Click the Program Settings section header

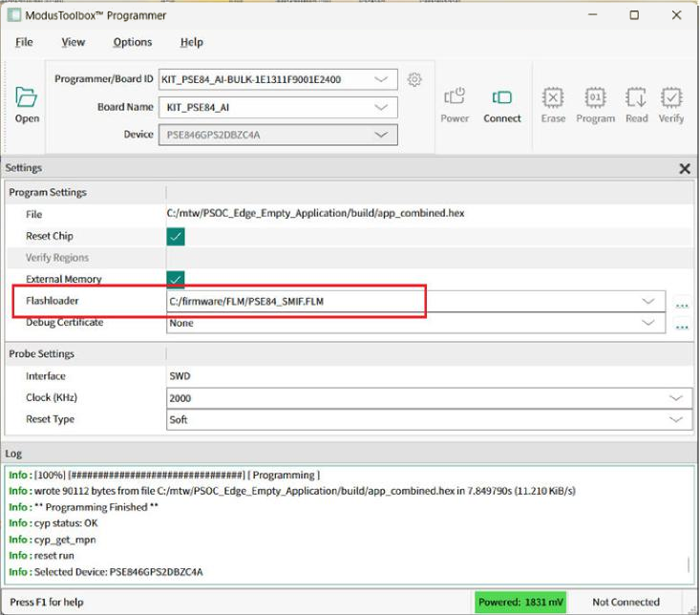tap(48, 192)
